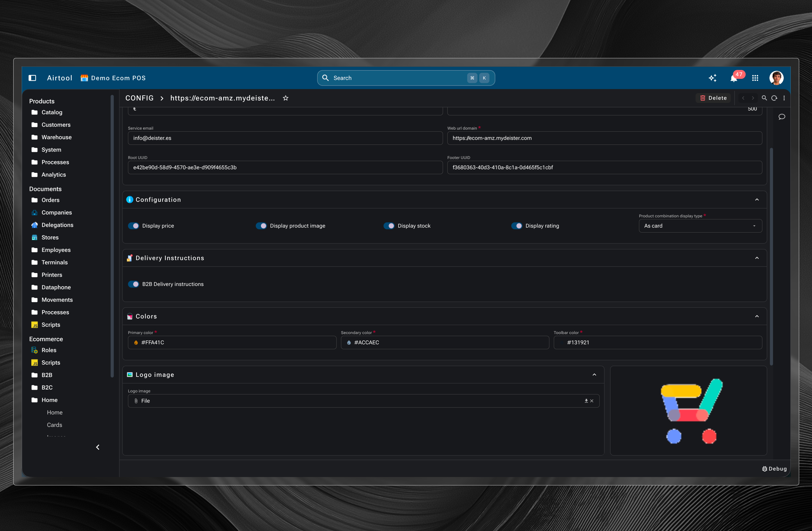The image size is (812, 531).
Task: Toggle the Display price switch
Action: pos(133,226)
